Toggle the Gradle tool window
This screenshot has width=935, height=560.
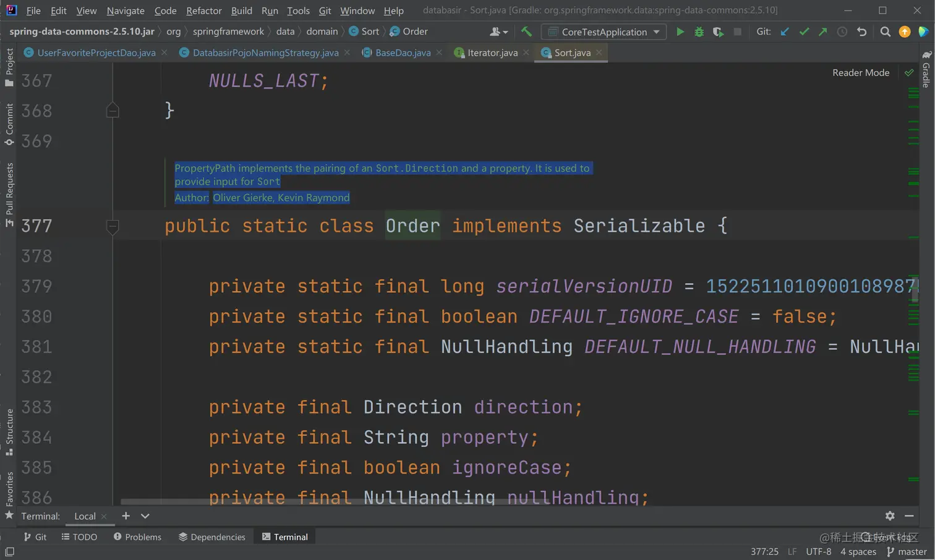click(x=926, y=69)
